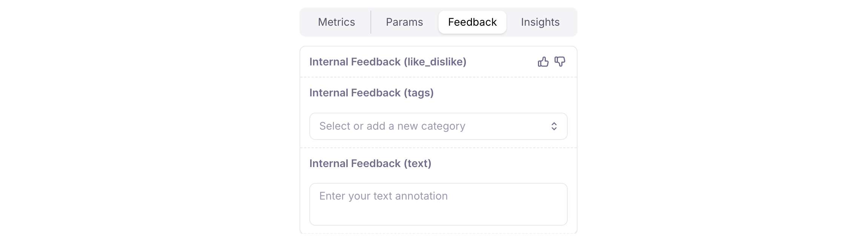Open the Params tab
868x237 pixels.
tap(404, 22)
